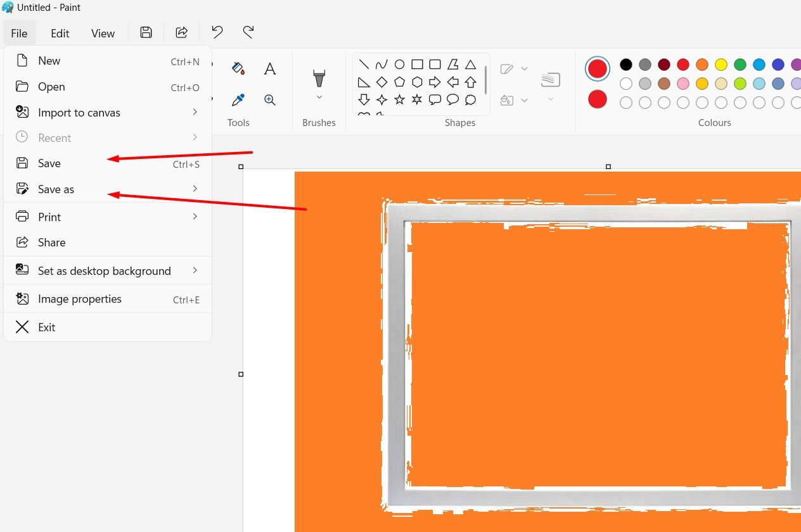Expand Set as desktop background submenu arrow

pyautogui.click(x=195, y=270)
